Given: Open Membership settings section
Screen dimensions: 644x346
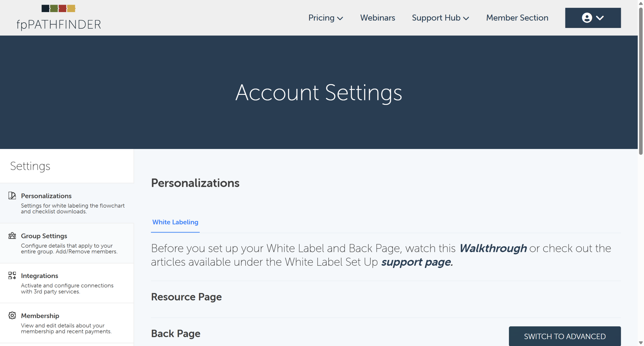Looking at the screenshot, I should point(40,316).
